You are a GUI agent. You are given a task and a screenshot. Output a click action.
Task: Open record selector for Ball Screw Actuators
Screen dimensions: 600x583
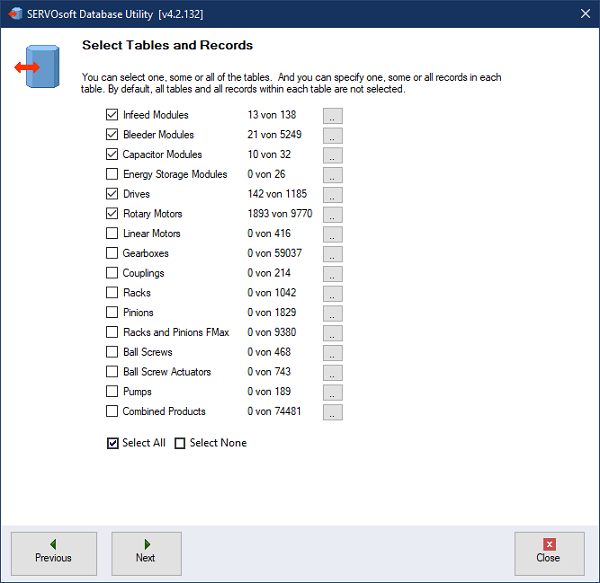(x=333, y=373)
